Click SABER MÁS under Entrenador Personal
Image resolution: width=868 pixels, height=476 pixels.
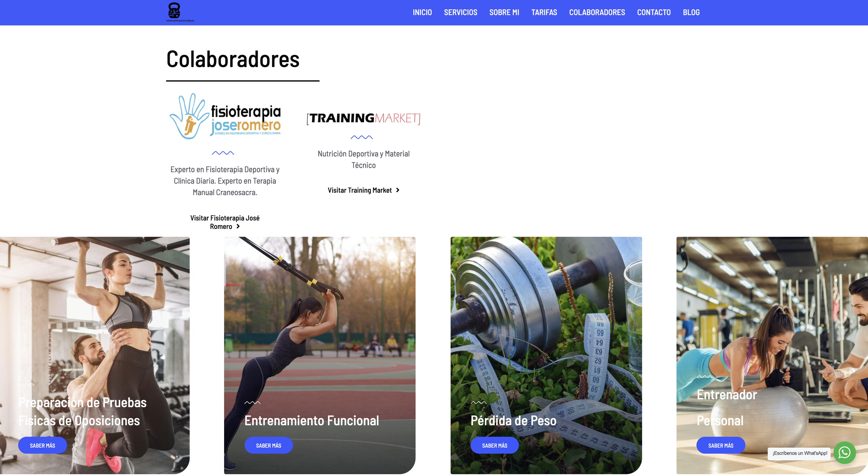(x=721, y=445)
